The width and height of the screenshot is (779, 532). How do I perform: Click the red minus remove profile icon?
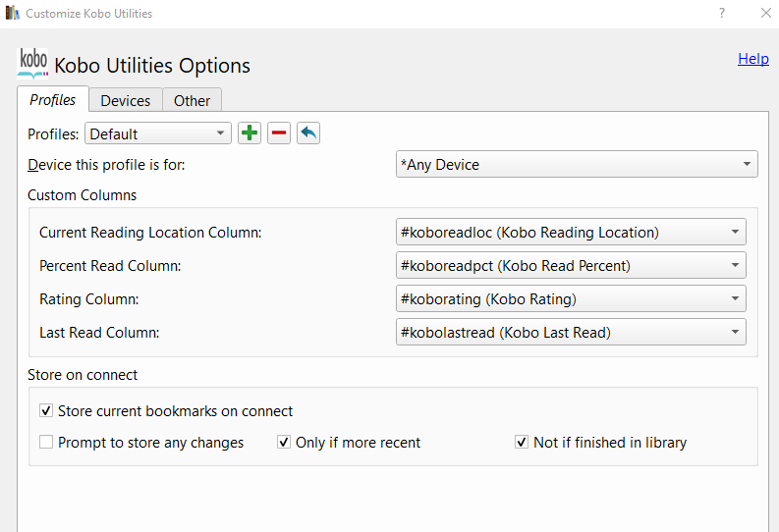279,133
